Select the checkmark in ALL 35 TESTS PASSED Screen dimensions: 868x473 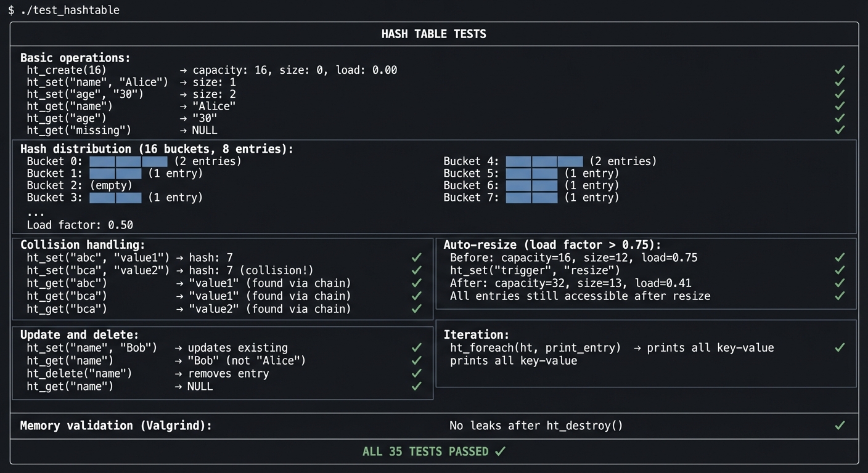pyautogui.click(x=501, y=451)
